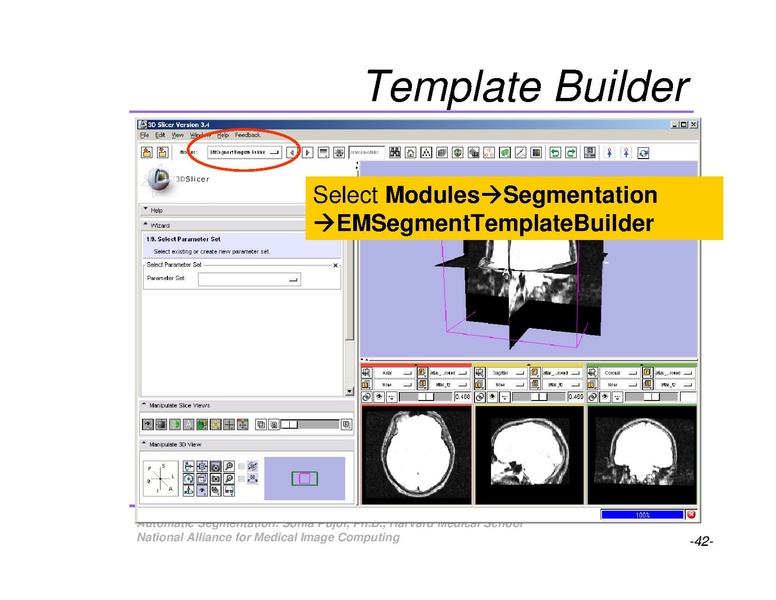
Task: Open the Feedback menu
Action: 247,135
